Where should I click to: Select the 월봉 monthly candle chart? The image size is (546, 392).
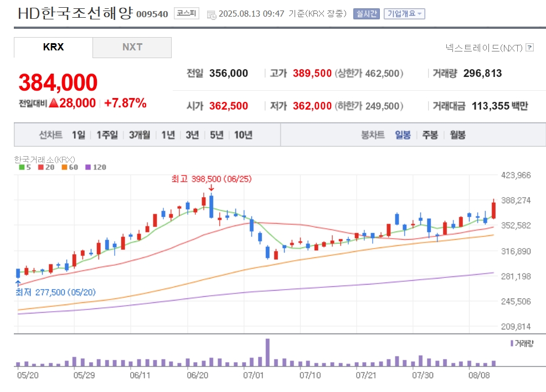(457, 135)
